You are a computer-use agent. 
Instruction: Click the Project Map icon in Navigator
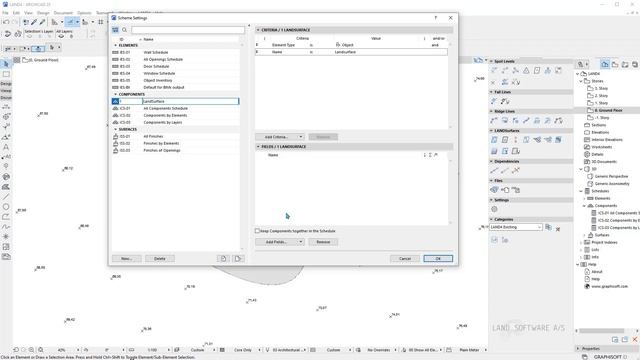click(605, 64)
